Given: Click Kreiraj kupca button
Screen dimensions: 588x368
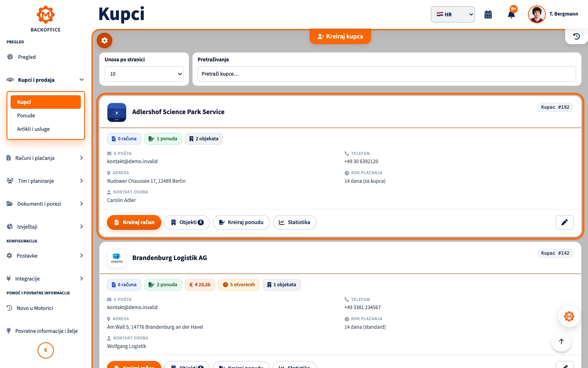Looking at the screenshot, I should [340, 36].
